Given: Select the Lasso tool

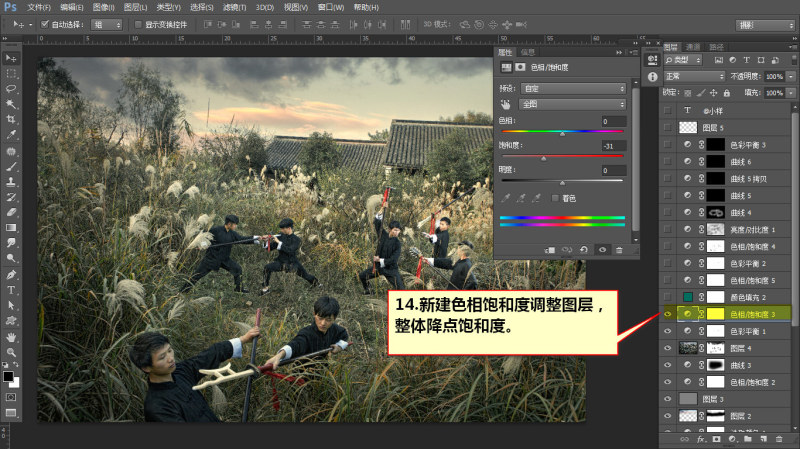Looking at the screenshot, I should point(11,88).
